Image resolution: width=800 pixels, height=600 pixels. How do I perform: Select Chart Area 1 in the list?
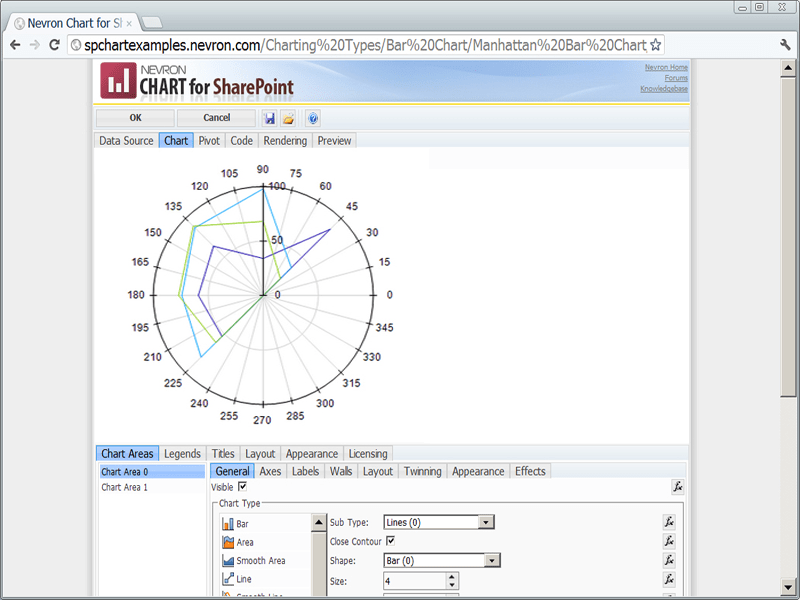tap(125, 488)
